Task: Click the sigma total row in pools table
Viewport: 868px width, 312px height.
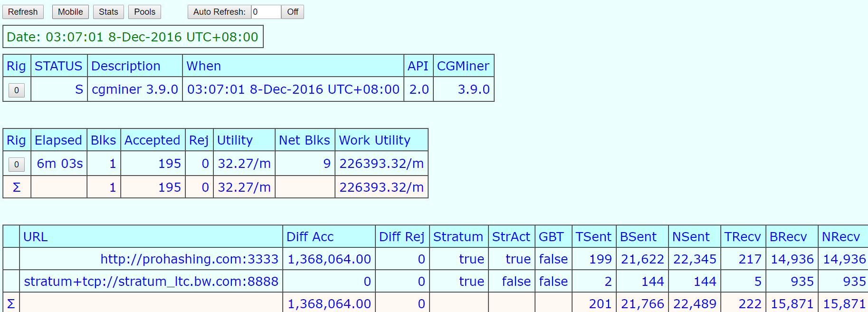Action: tap(11, 303)
